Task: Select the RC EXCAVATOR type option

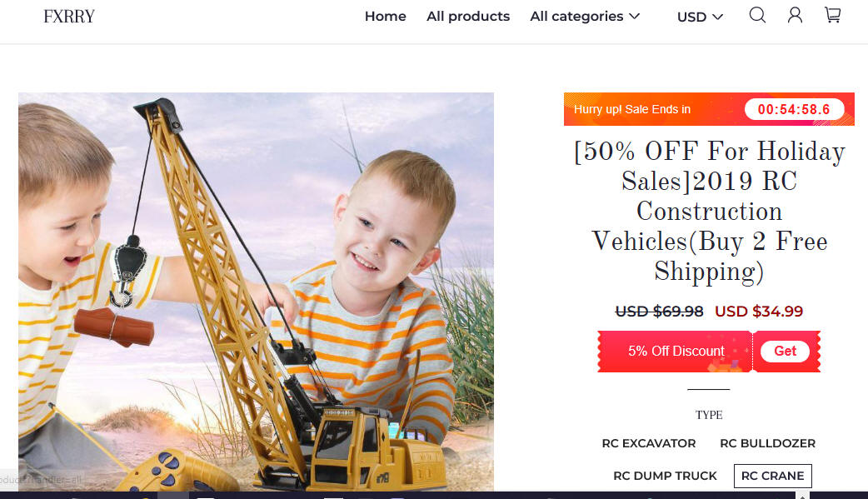Action: click(x=649, y=443)
